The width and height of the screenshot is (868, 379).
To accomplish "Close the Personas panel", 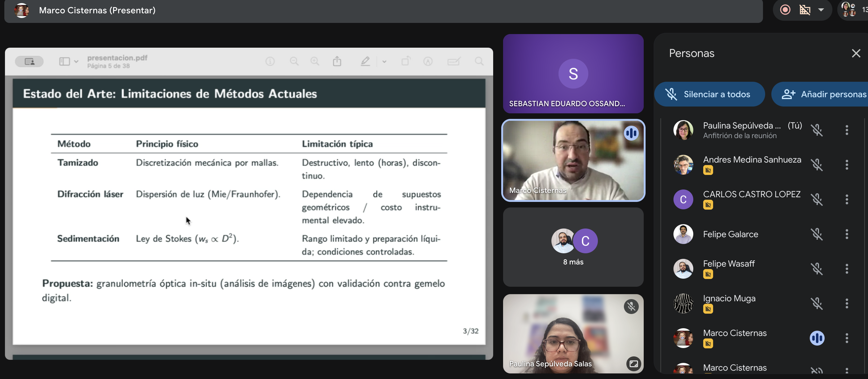I will [x=856, y=53].
